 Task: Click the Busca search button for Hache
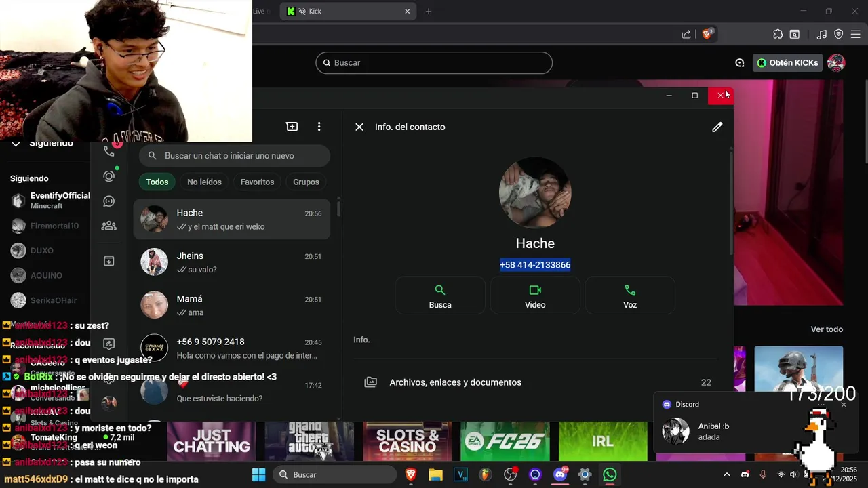tap(440, 295)
